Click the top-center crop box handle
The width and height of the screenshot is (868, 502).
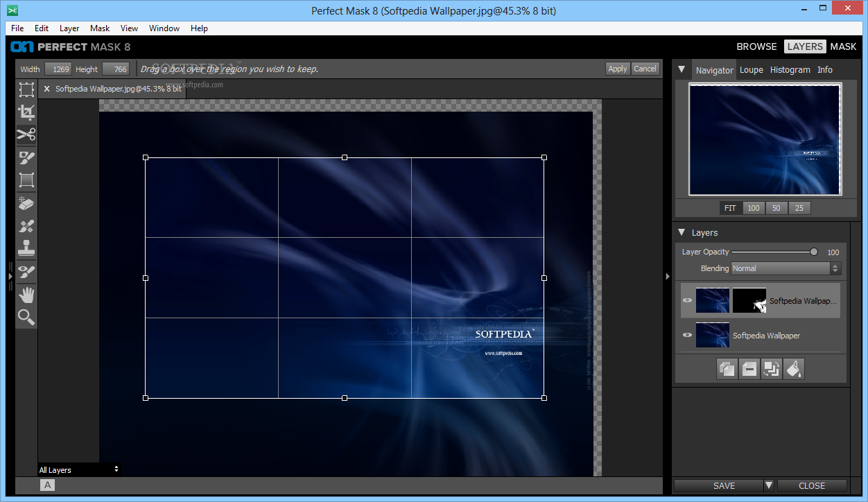point(345,157)
